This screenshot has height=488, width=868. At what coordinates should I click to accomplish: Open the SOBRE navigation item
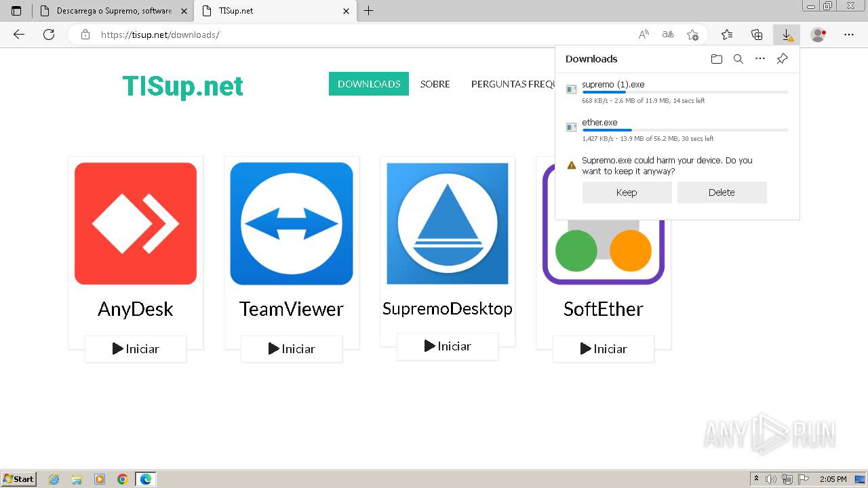(435, 84)
